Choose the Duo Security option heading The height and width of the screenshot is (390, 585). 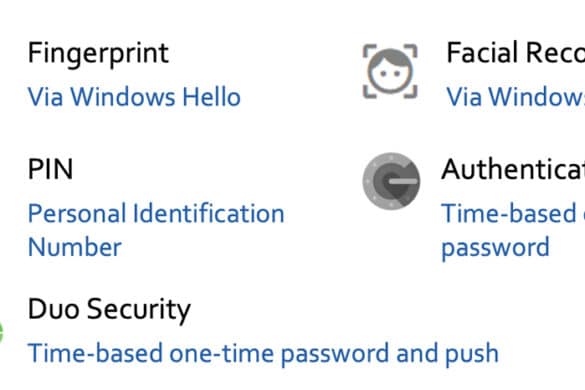pyautogui.click(x=109, y=310)
